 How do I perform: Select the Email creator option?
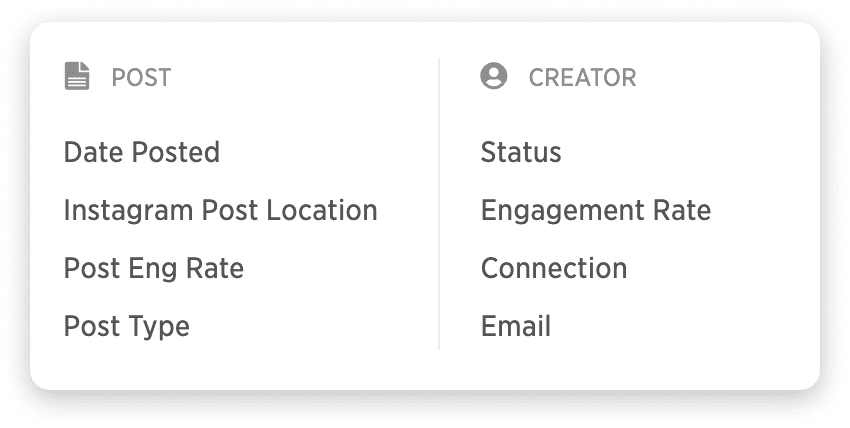[516, 326]
